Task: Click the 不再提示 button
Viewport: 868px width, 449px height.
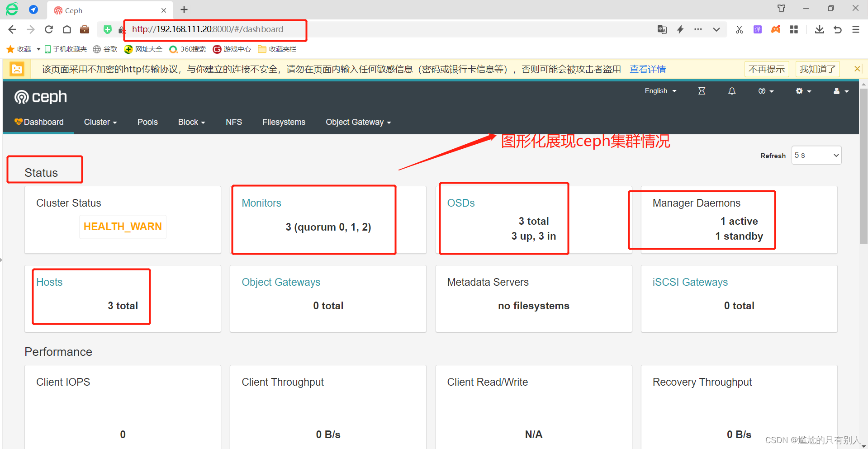Action: pos(767,69)
